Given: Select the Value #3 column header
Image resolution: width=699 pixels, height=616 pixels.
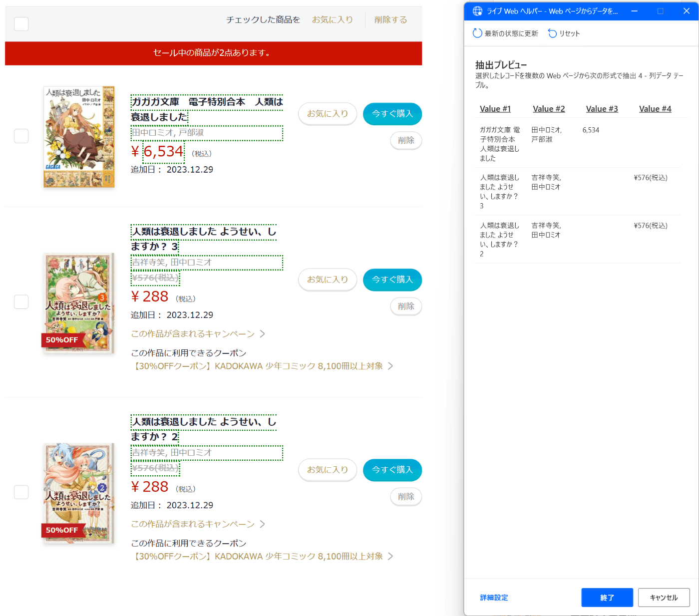Looking at the screenshot, I should 602,109.
